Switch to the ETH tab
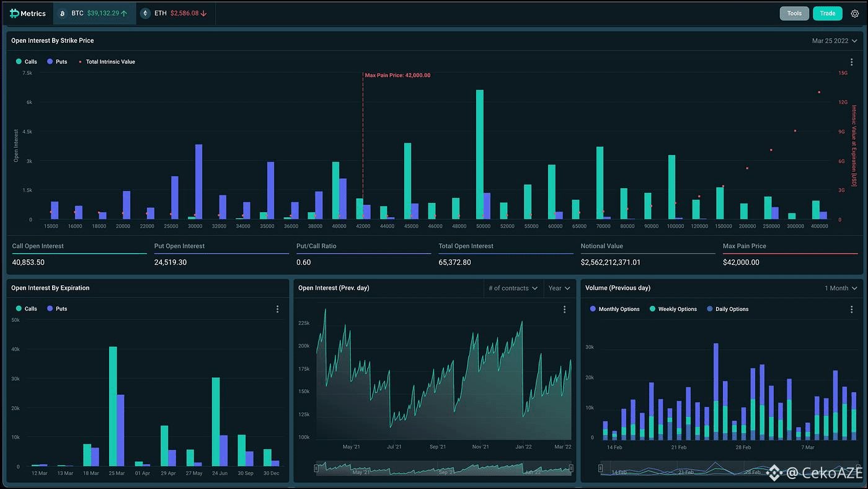This screenshot has height=489, width=868. 175,13
